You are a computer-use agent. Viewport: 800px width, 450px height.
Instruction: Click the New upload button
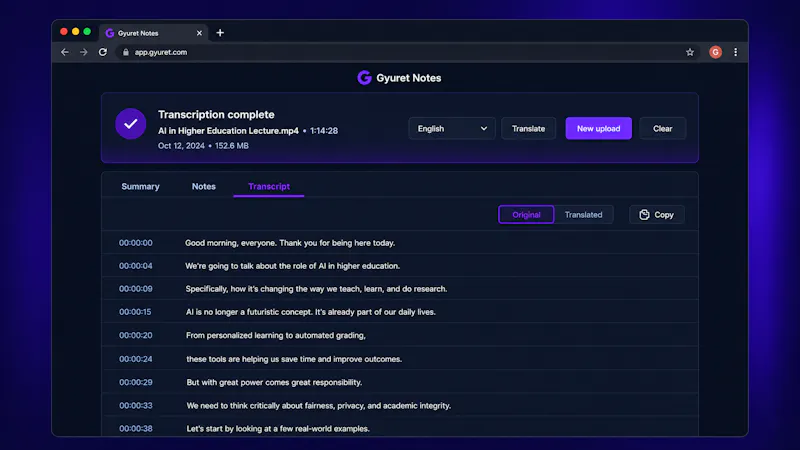[598, 129]
